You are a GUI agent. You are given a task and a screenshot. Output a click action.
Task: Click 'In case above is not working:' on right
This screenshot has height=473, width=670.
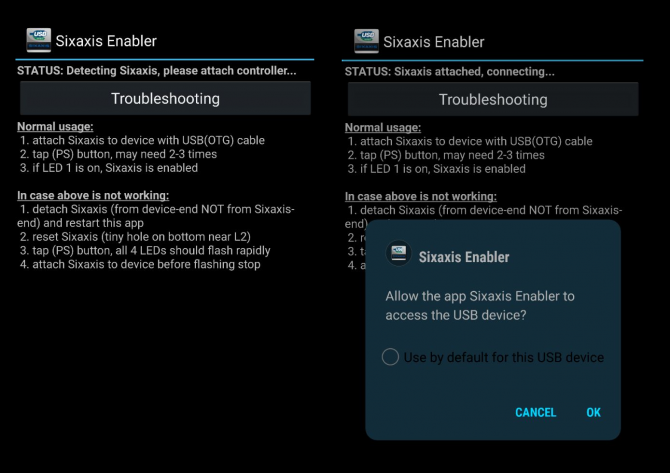click(421, 196)
